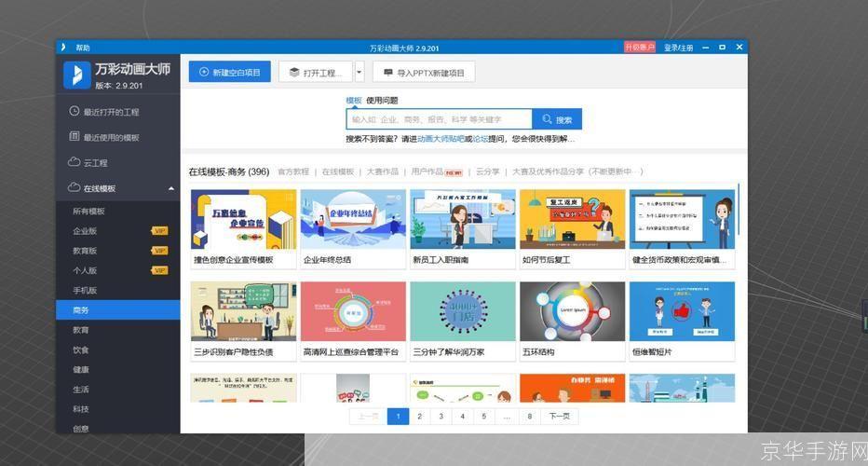Image resolution: width=868 pixels, height=466 pixels.
Task: Select the 个人版 category
Action: [x=85, y=270]
